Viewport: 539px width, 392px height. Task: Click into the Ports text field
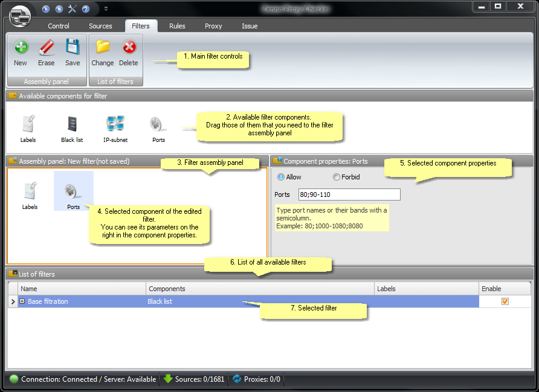(x=349, y=194)
